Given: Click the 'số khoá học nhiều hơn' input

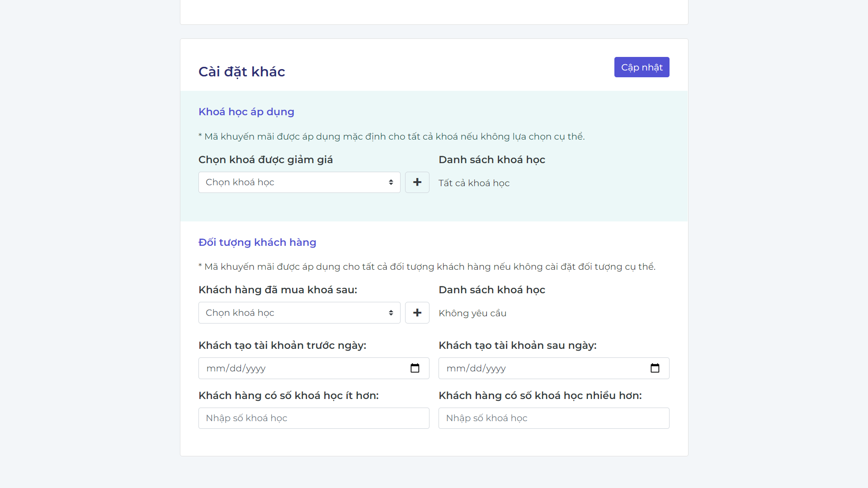Looking at the screenshot, I should coord(553,418).
